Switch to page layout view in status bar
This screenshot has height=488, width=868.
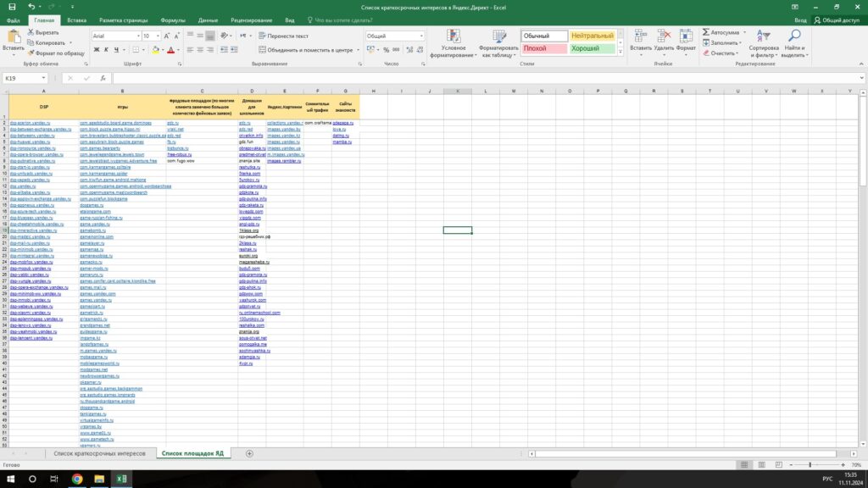point(762,465)
